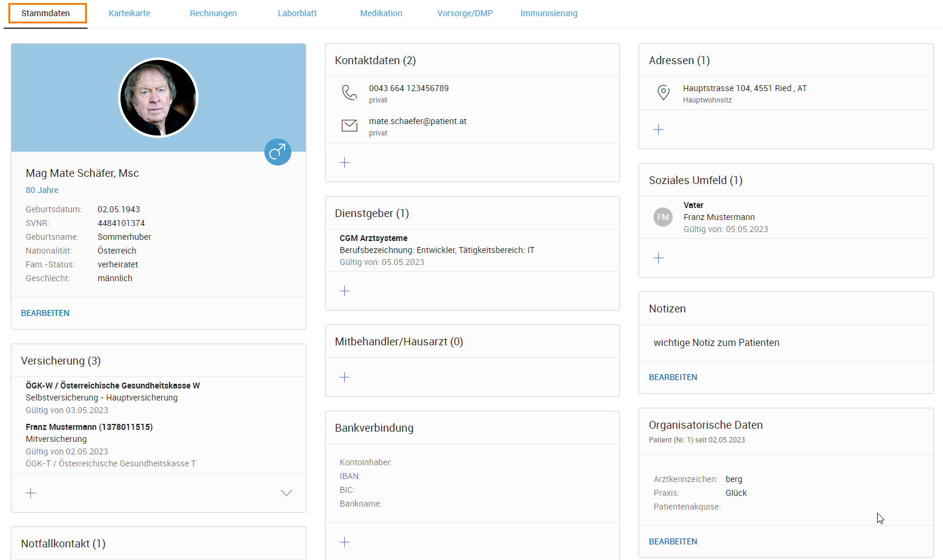Expand the Versicherung list with chevron
The width and height of the screenshot is (943, 560).
click(287, 493)
